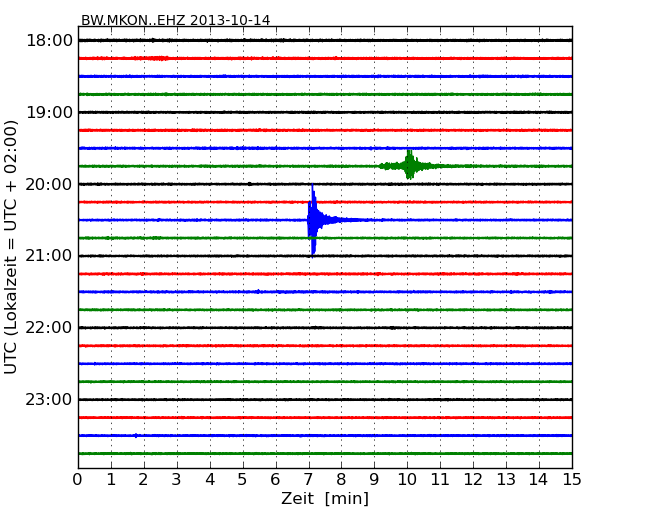This screenshot has width=650, height=520.
Task: Click the x-axis tick label 4
Action: 210,480
